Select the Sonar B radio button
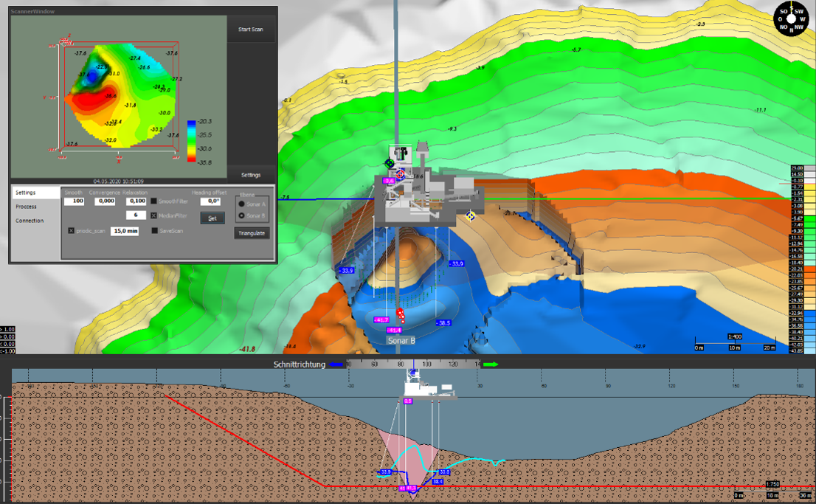This screenshot has height=504, width=816. coord(241,215)
